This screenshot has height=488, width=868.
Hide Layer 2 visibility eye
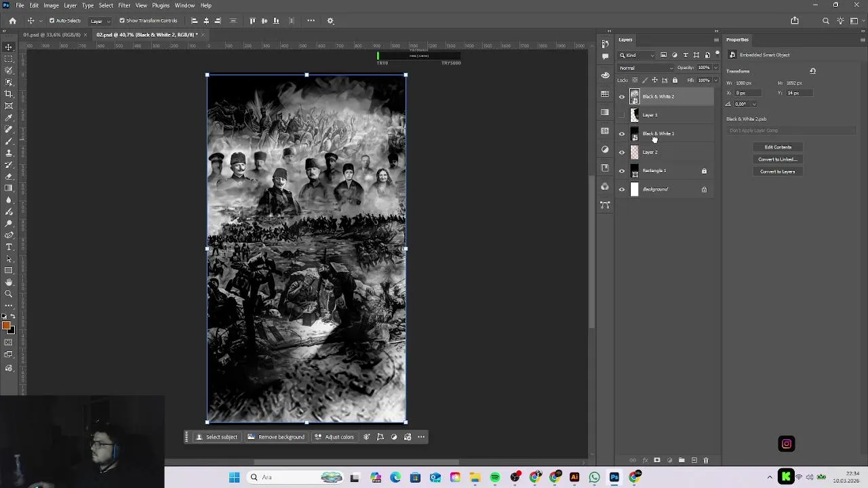pos(621,152)
